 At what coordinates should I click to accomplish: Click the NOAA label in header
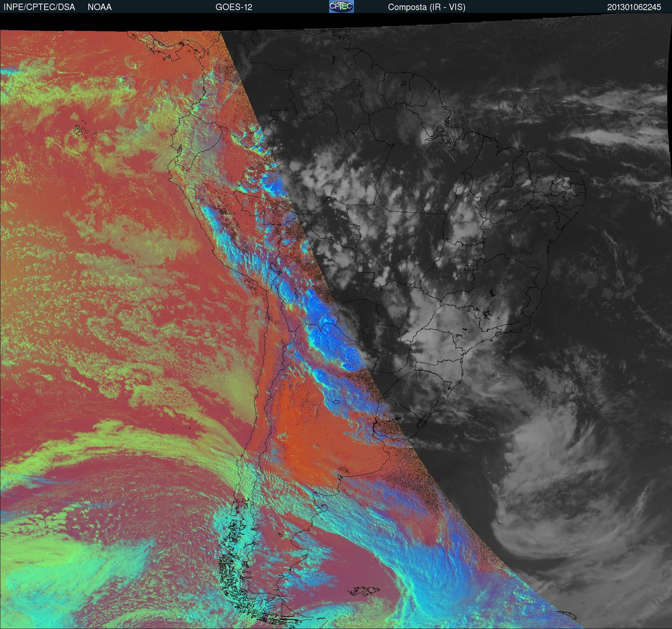point(100,7)
